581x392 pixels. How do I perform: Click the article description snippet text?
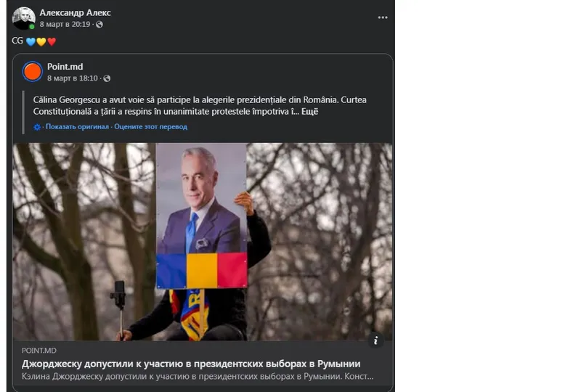(198, 377)
